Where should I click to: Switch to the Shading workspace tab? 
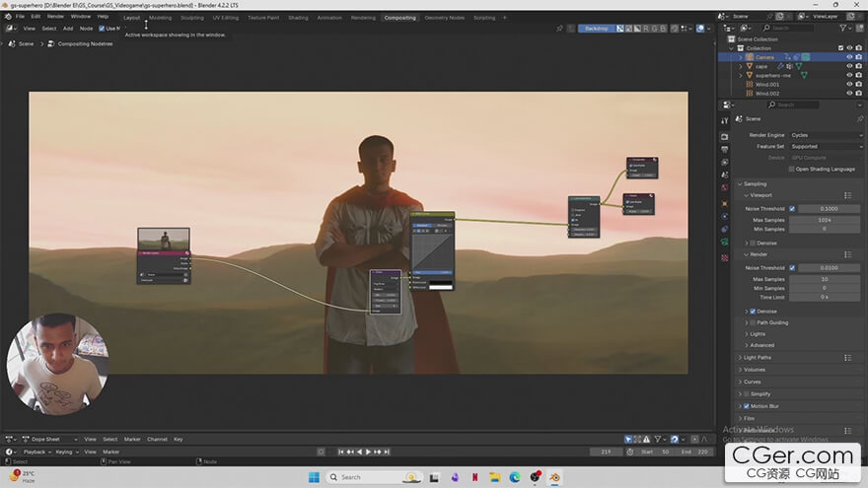coord(298,18)
